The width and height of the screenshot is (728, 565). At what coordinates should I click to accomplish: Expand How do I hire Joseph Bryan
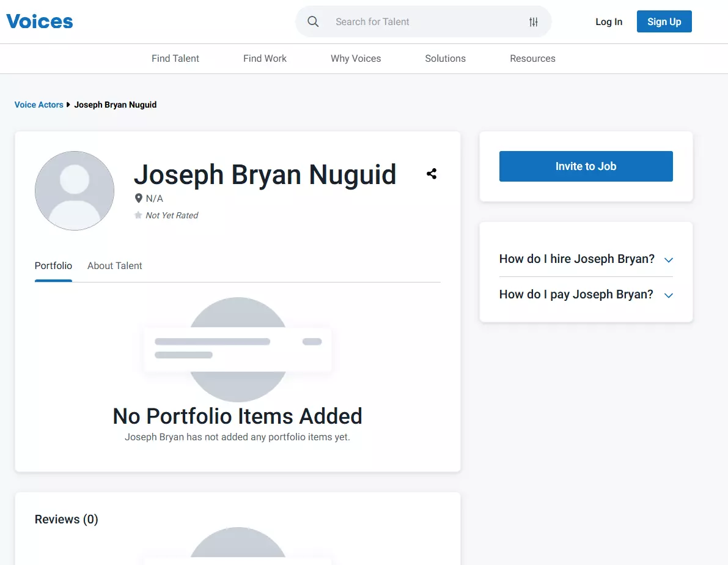[x=586, y=259]
